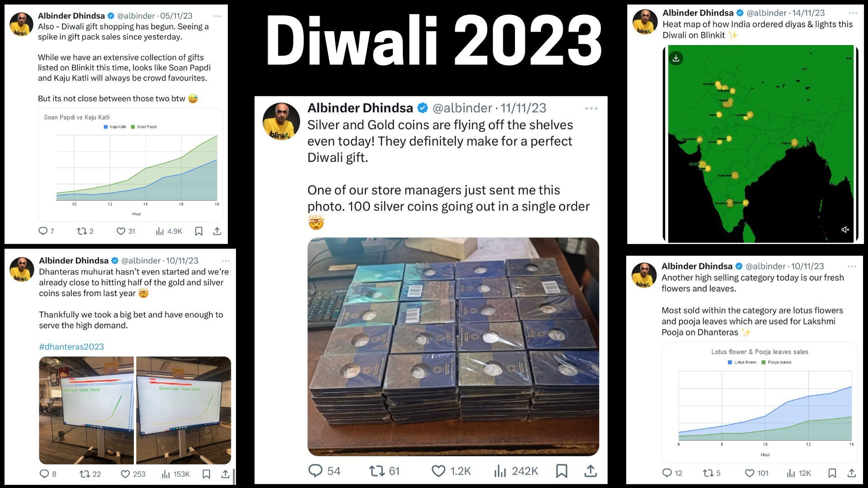This screenshot has height=488, width=868.
Task: Like the Soan Papdi tweet with 31 likes
Action: pos(126,231)
